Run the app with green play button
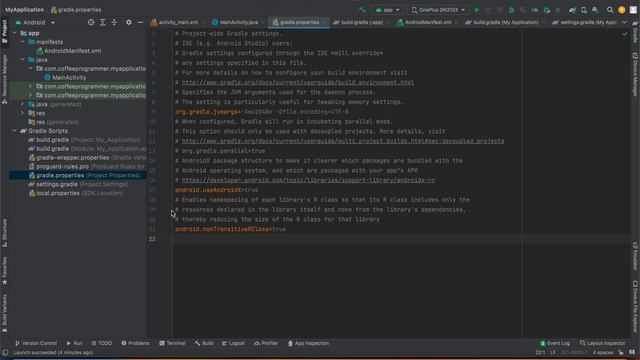Image resolution: width=640 pixels, height=360 pixels. coord(476,10)
